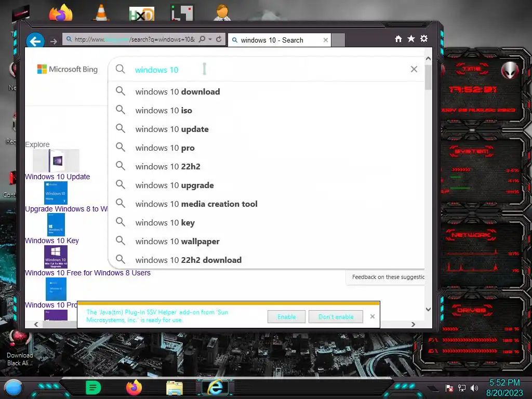Viewport: 532px width, 399px height.
Task: Click Internet Explorer taskbar icon
Action: [x=216, y=387]
